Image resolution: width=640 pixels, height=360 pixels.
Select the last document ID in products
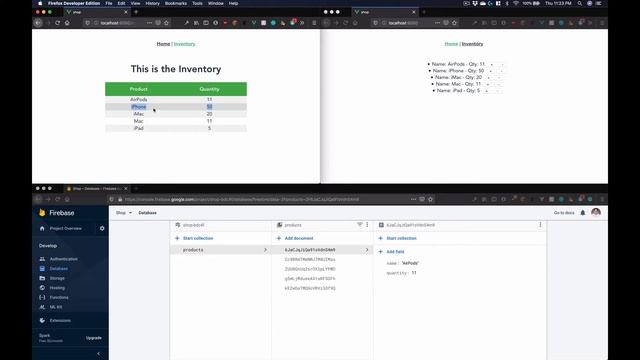(310, 288)
